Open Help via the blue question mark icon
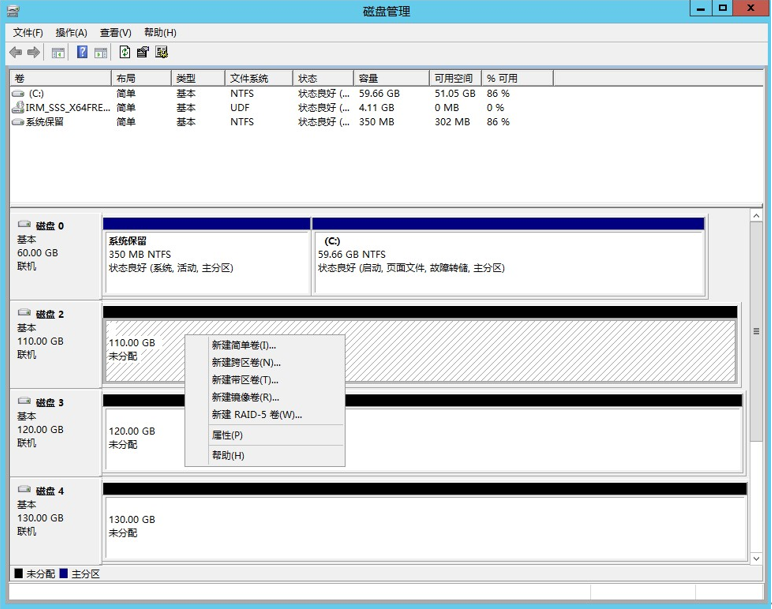 tap(82, 52)
